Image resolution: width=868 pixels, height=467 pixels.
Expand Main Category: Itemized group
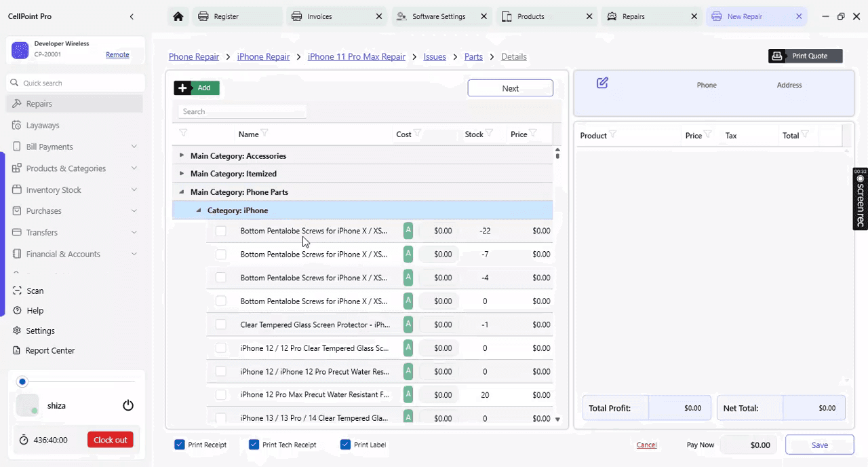tap(181, 173)
